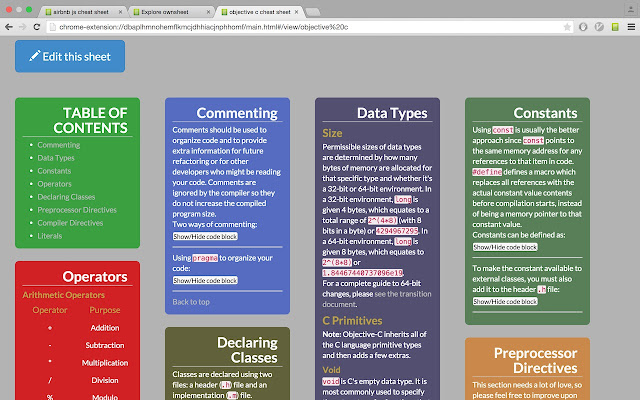640x400 pixels.
Task: Click the browser forward arrow
Action: [x=22, y=27]
